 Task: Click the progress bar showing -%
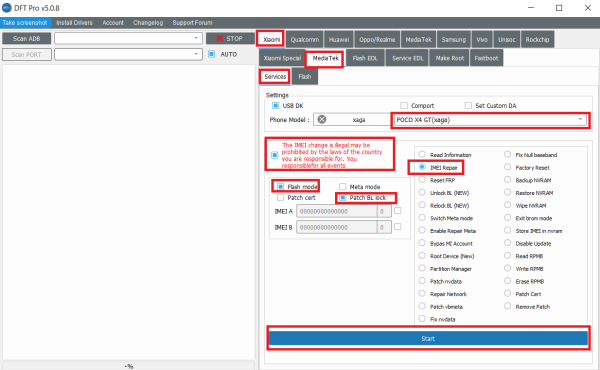128,366
